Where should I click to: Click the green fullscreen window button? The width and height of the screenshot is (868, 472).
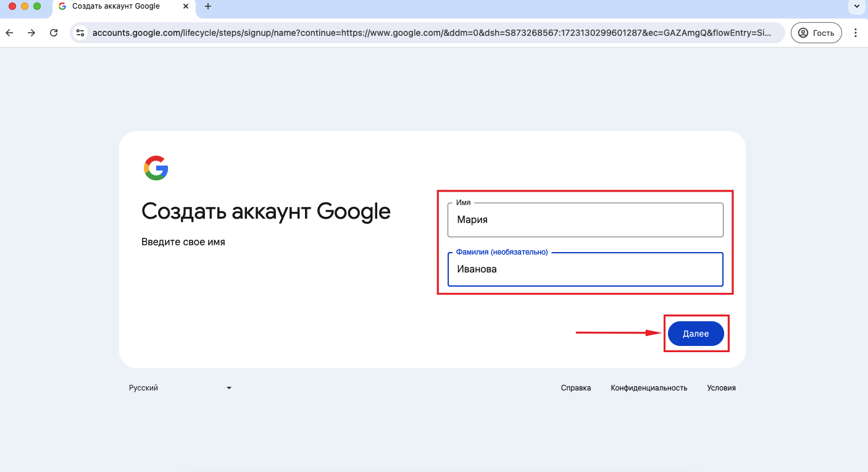[x=37, y=6]
